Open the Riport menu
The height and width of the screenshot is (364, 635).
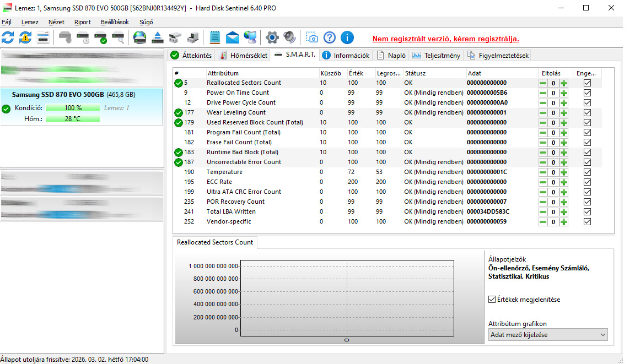pyautogui.click(x=83, y=22)
